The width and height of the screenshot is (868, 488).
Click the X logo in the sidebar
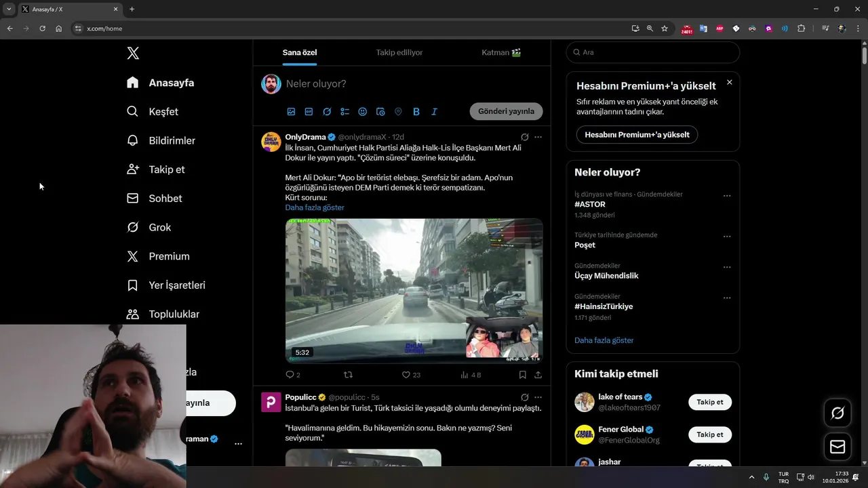[x=133, y=53]
